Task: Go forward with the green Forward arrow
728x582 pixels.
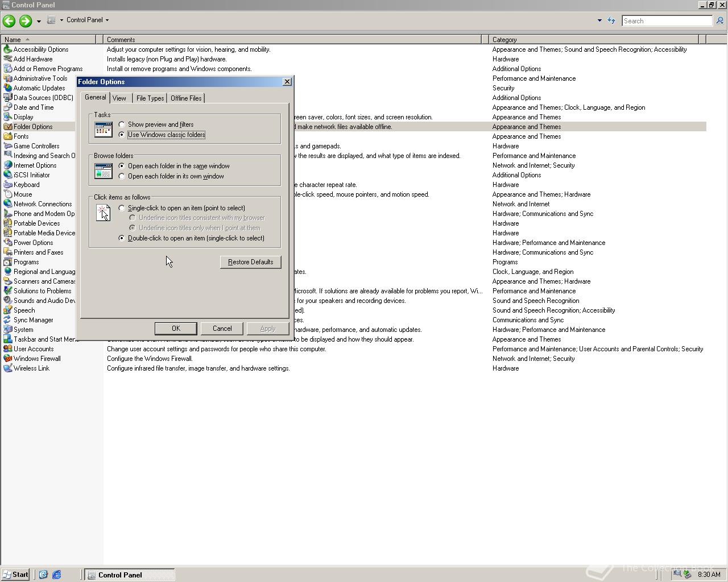Action: pos(25,21)
